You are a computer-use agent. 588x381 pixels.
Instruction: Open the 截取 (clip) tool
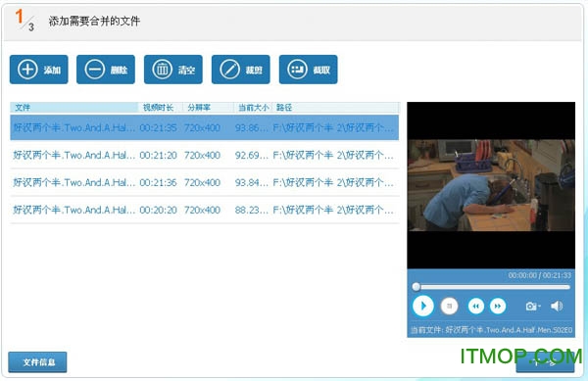(x=309, y=70)
